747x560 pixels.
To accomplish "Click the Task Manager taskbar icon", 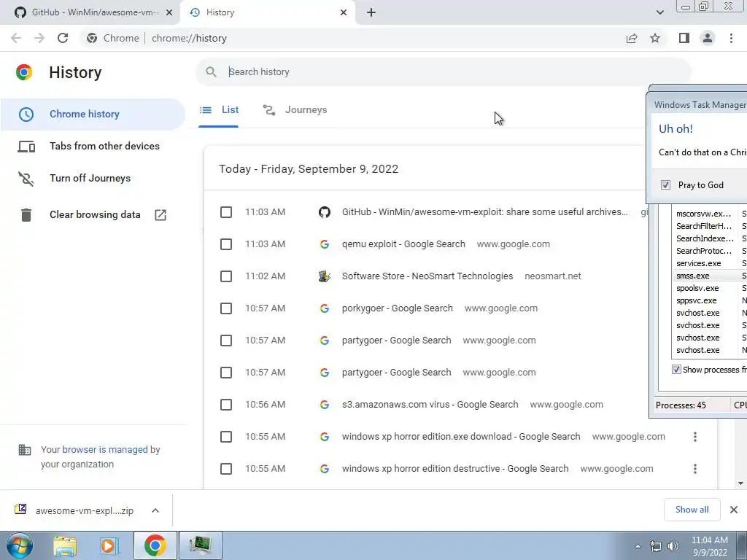I will coord(200,545).
